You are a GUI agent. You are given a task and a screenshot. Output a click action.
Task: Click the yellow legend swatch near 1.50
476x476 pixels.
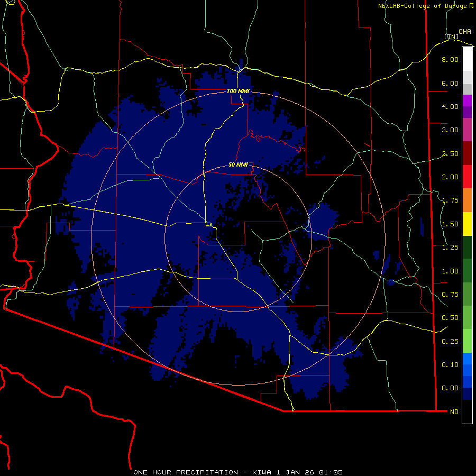pyautogui.click(x=467, y=224)
